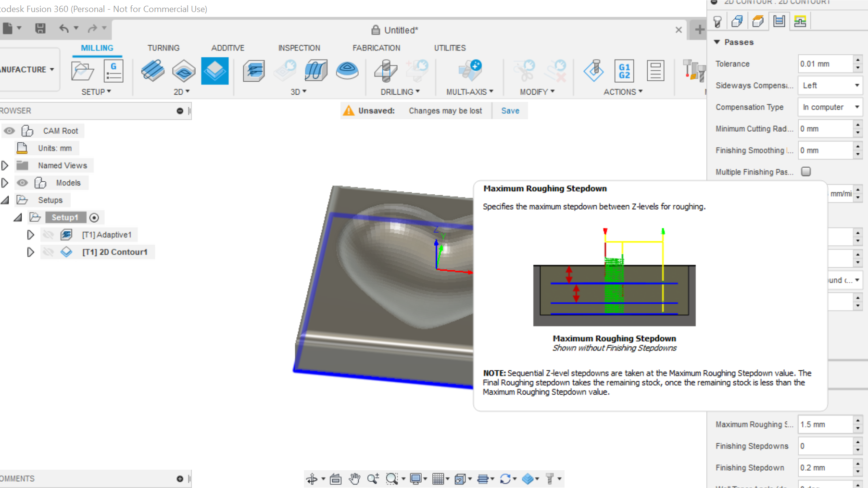Viewport: 868px width, 488px height.
Task: Click the Save file icon in title bar
Action: [40, 28]
